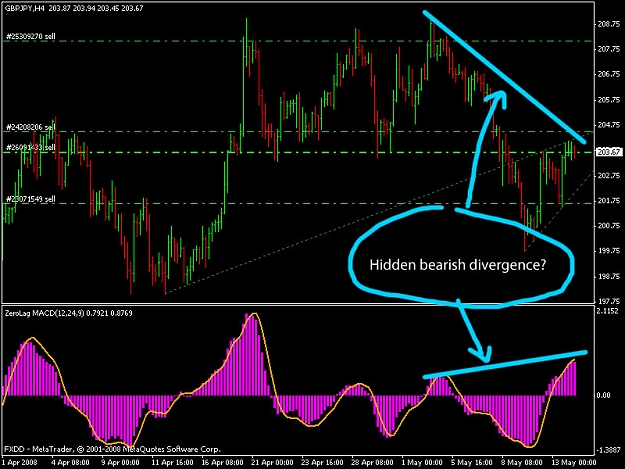Click the 201.75 price axis label
The width and height of the screenshot is (625, 469).
[x=609, y=200]
